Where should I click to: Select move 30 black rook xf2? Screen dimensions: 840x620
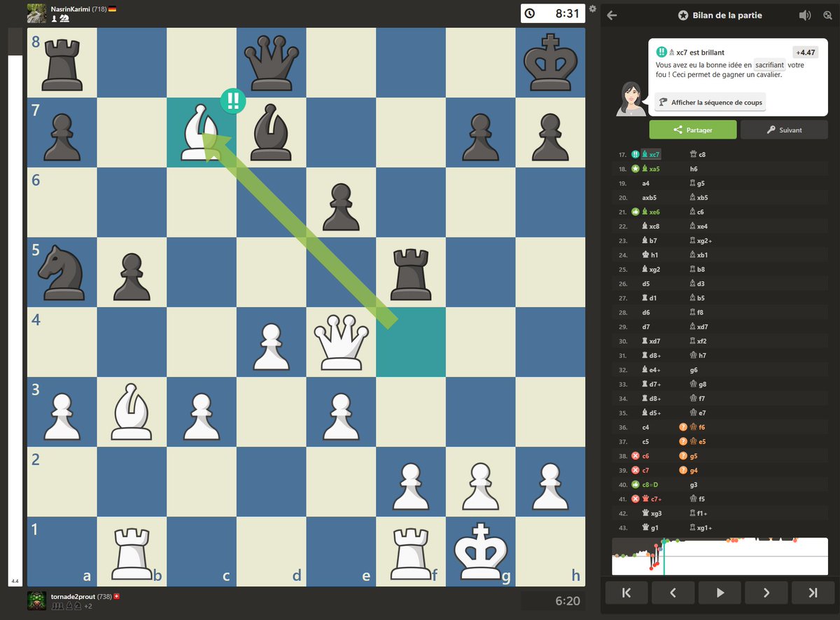click(x=699, y=341)
